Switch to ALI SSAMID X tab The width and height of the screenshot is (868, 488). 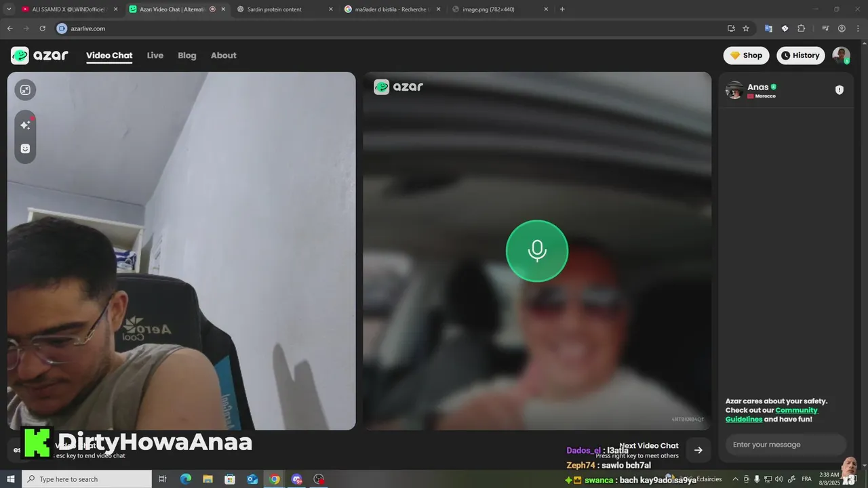pos(68,9)
